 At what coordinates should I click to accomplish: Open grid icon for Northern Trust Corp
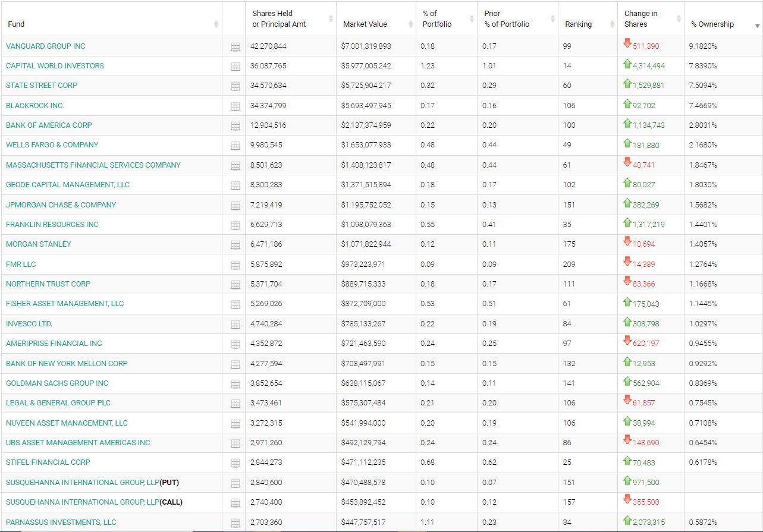235,285
